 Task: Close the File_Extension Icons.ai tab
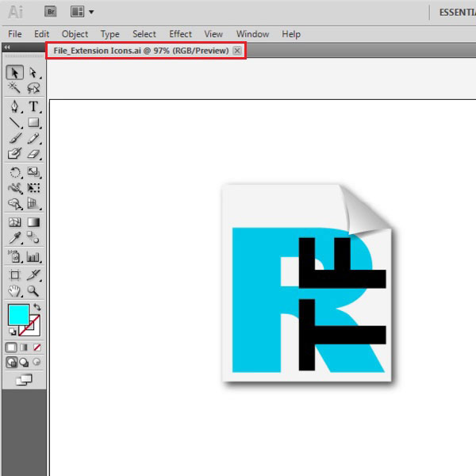coord(237,51)
